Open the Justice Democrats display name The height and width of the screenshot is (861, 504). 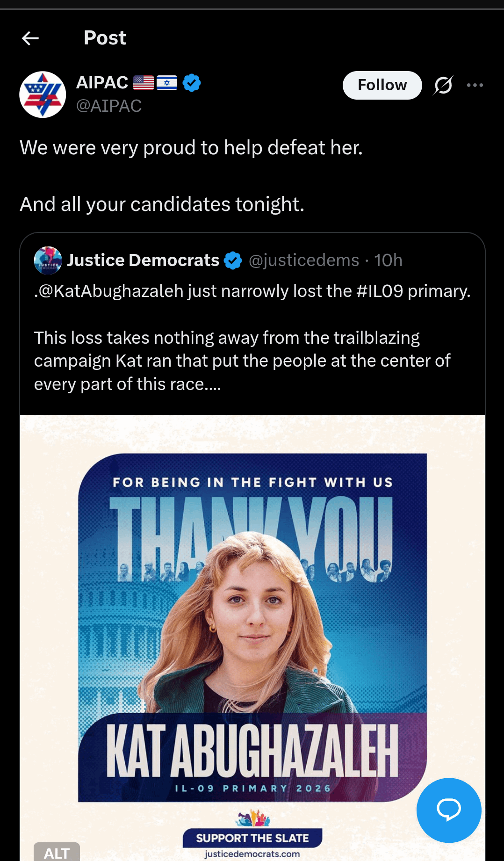(143, 260)
